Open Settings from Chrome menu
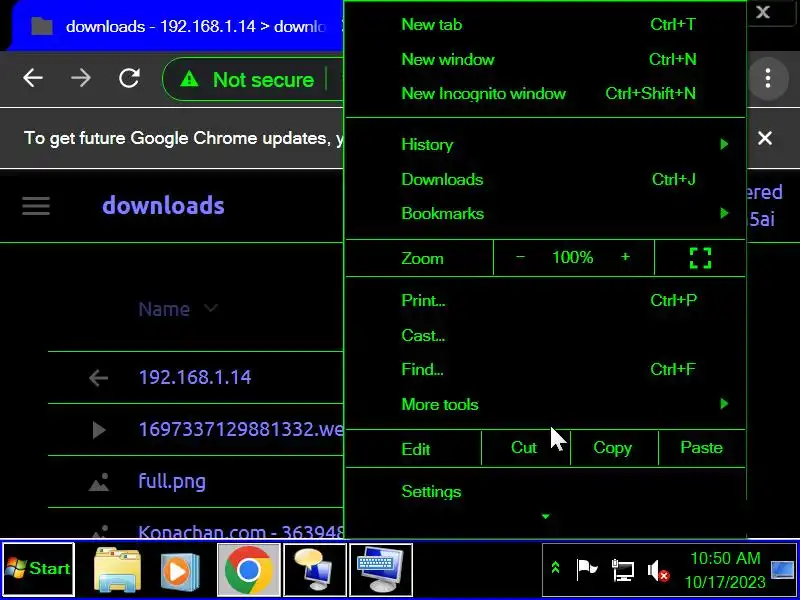Screen dimensions: 800x600 (545, 491)
